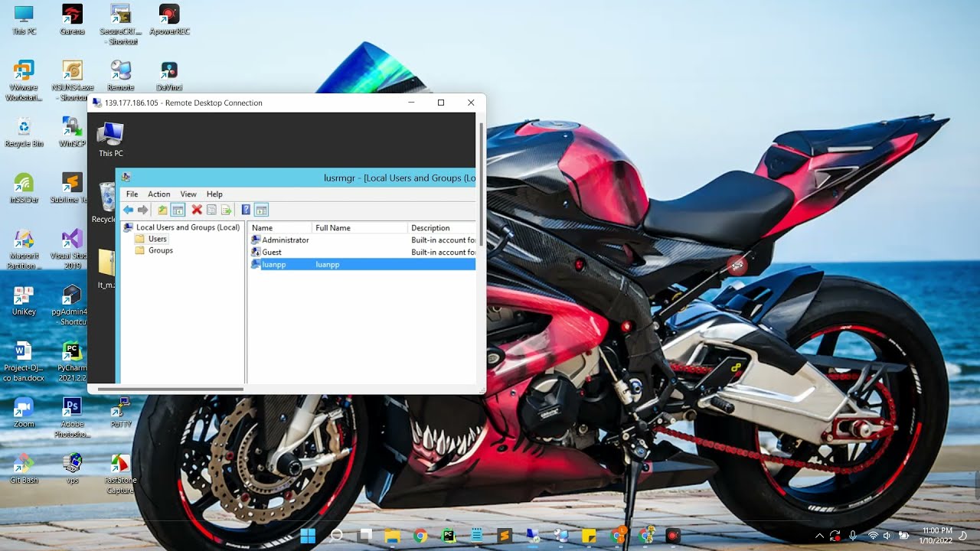980x551 pixels.
Task: Select PuTTY desktop shortcut
Action: tap(120, 412)
